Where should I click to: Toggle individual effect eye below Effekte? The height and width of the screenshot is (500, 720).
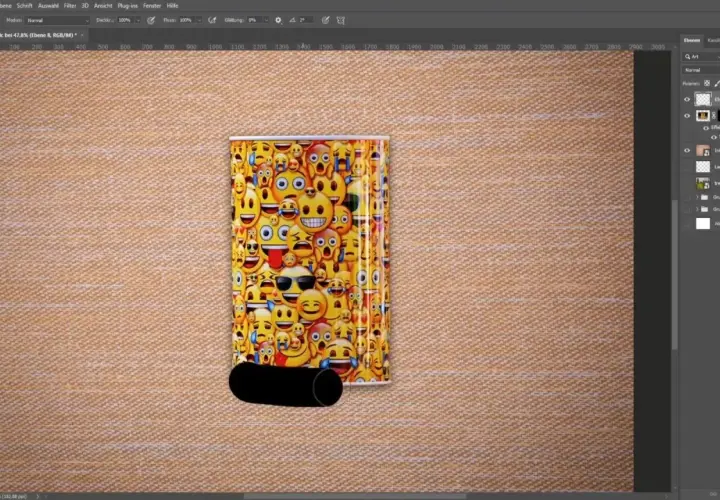(x=714, y=137)
